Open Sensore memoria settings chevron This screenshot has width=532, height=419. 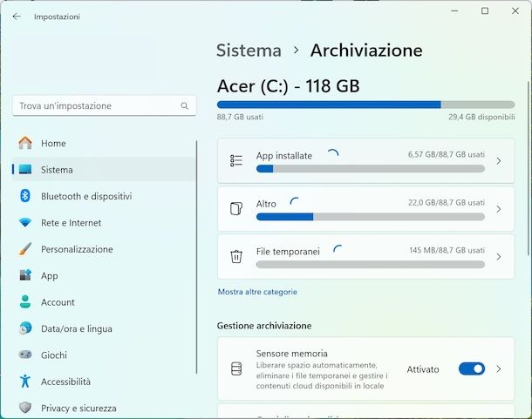click(x=498, y=368)
